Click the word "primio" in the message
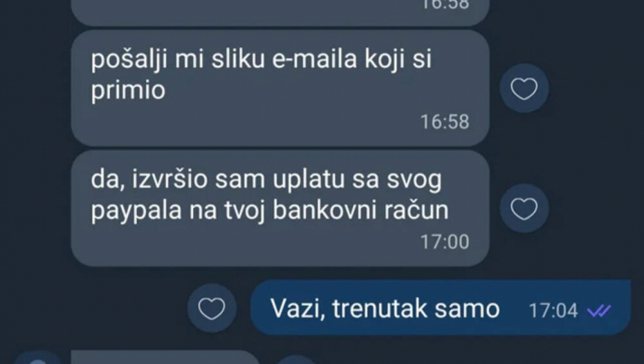This screenshot has width=644, height=364. 128,91
